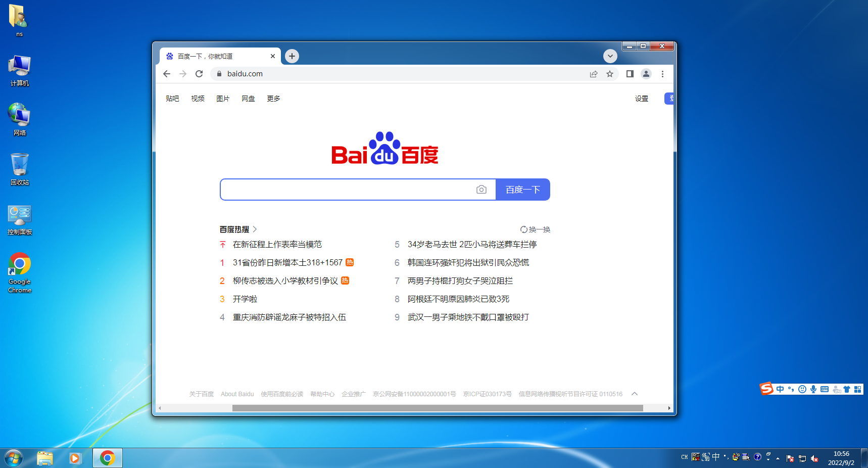This screenshot has height=468, width=868.
Task: Click the Sogou input method S logo
Action: click(x=766, y=388)
